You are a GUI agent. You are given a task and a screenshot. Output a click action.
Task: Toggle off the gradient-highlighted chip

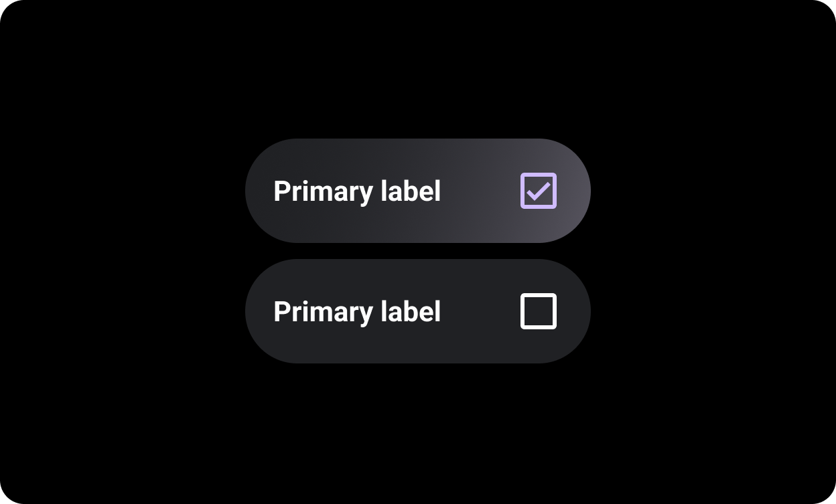(417, 191)
